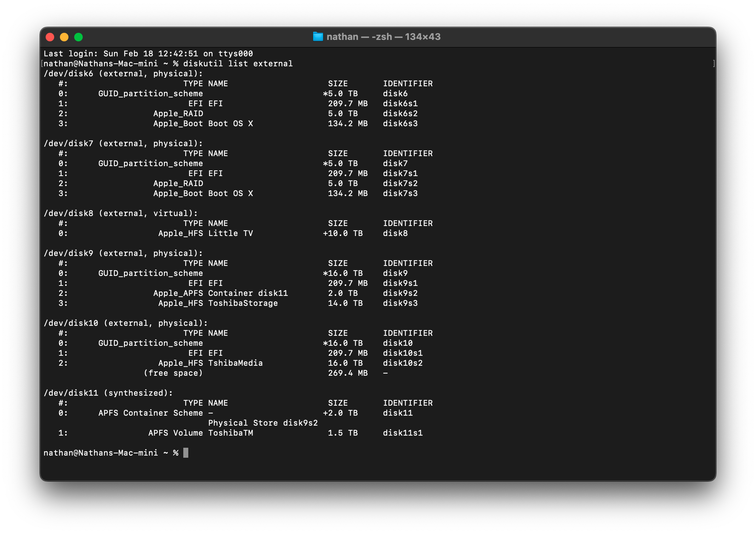Viewport: 756px width, 534px height.
Task: Minimize the Terminal with the yellow button
Action: coord(64,37)
